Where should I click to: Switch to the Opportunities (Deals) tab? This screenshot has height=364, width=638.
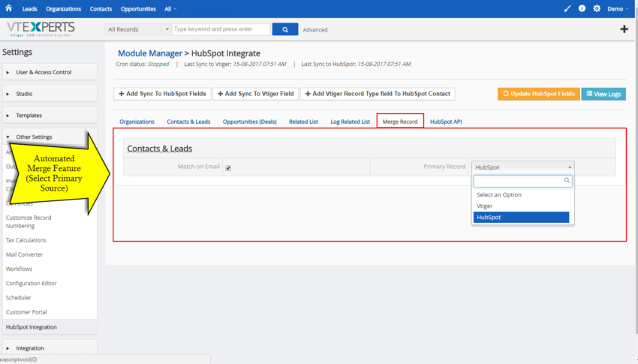tap(249, 122)
